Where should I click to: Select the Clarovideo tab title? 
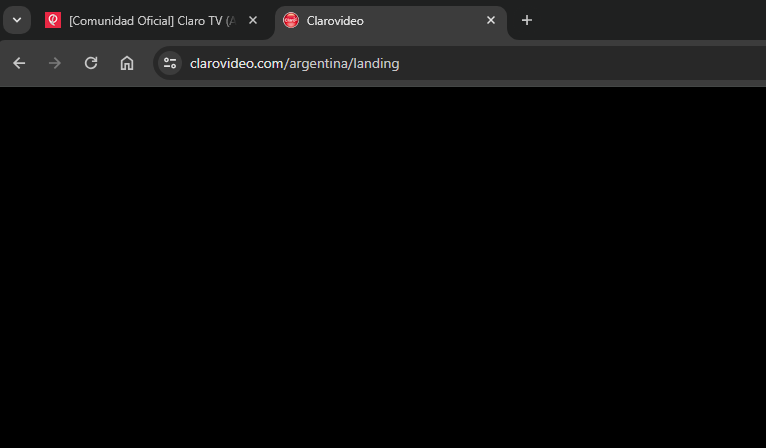click(x=335, y=21)
